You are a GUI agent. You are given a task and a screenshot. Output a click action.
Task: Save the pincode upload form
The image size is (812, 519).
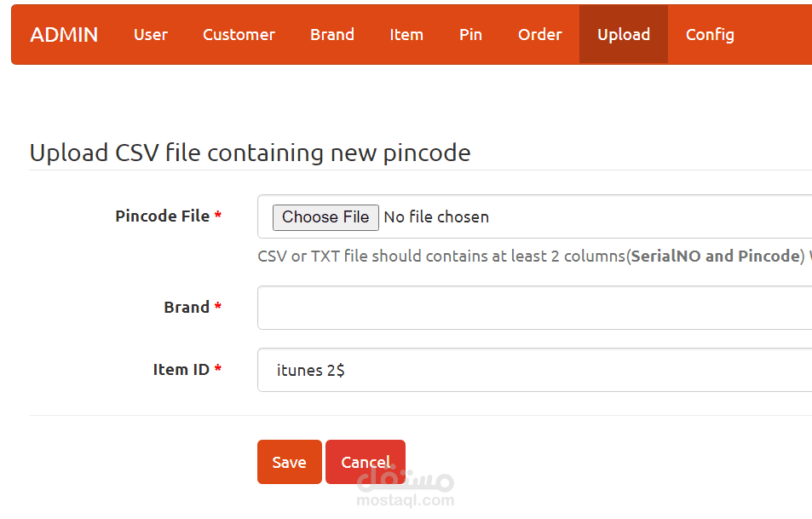289,462
